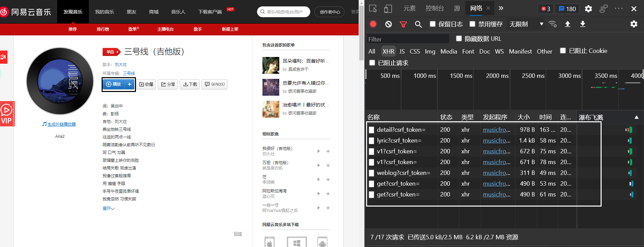Screen dimensions: 644x247
Task: Sort by waterfall column arrow
Action: pyautogui.click(x=637, y=117)
